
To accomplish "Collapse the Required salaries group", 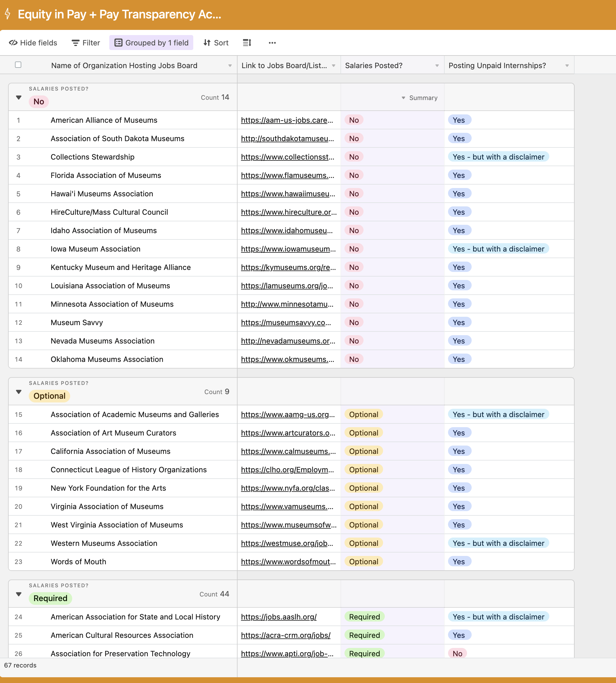I will [19, 594].
